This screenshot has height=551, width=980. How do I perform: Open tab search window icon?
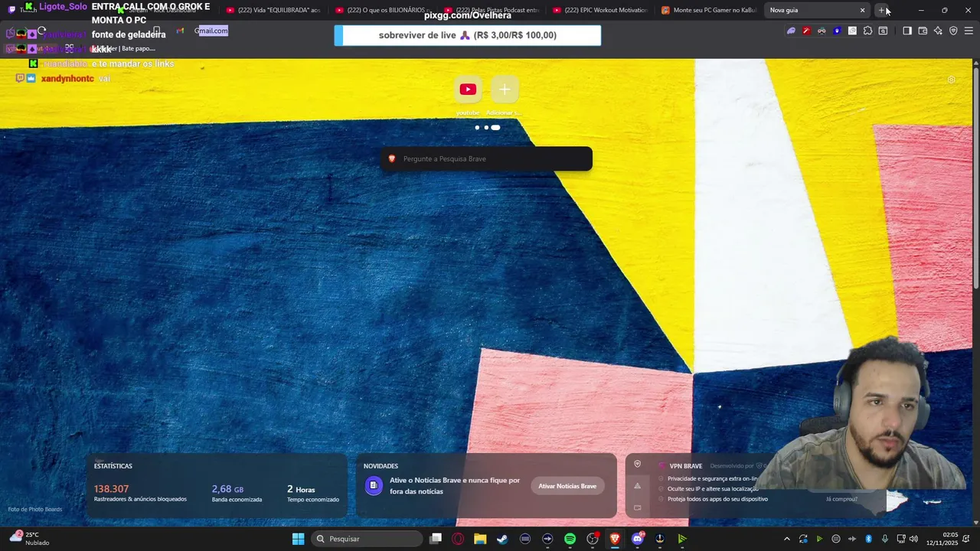(883, 31)
